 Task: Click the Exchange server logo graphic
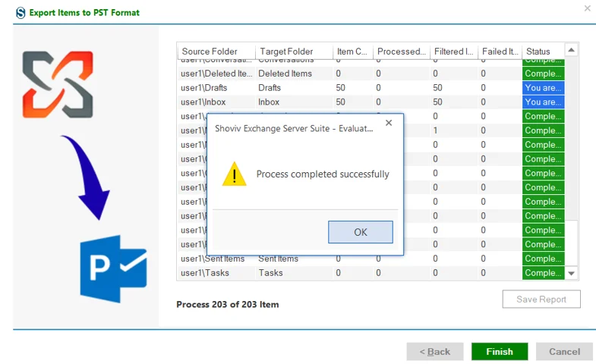(58, 84)
